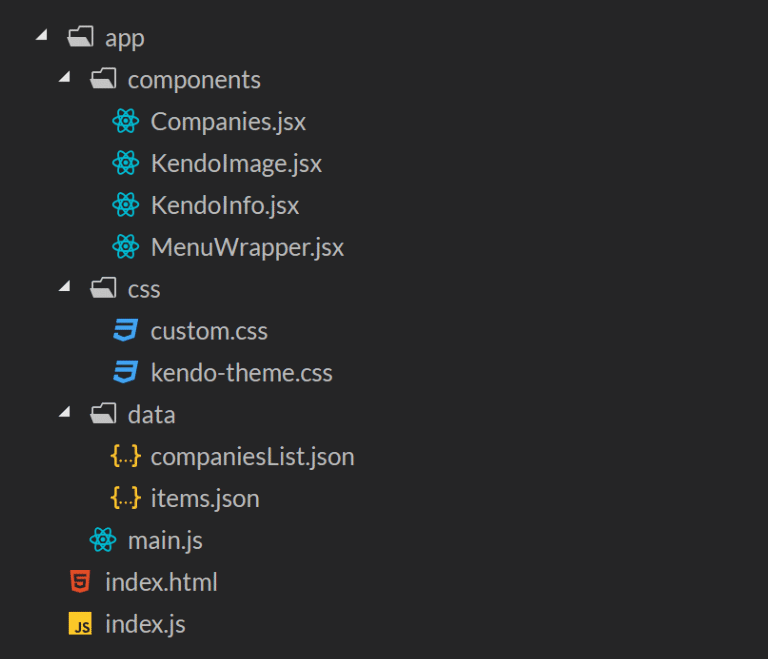Screen dimensions: 768x659
Task: Click JSON braces icon beside companiesList.json
Action: [126, 456]
